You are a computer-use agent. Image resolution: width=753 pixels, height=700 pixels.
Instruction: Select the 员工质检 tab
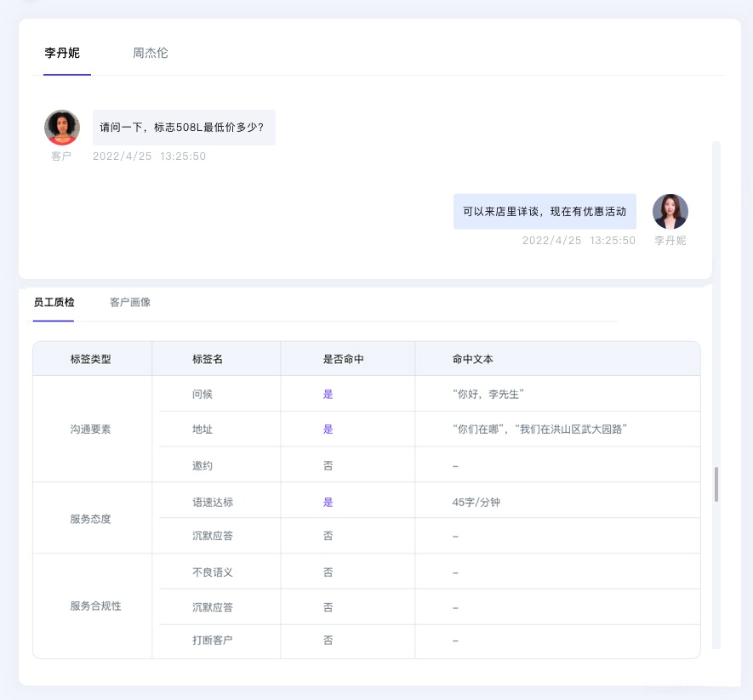coord(54,302)
